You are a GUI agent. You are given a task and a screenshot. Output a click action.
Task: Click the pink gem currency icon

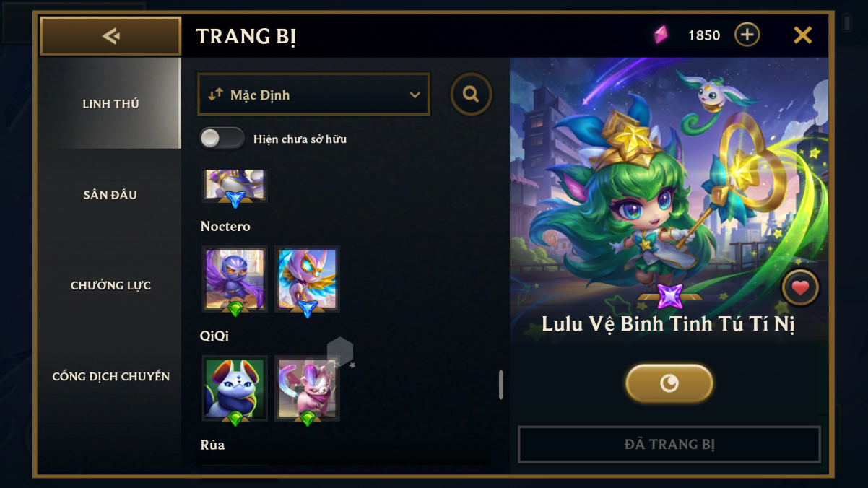pos(661,35)
